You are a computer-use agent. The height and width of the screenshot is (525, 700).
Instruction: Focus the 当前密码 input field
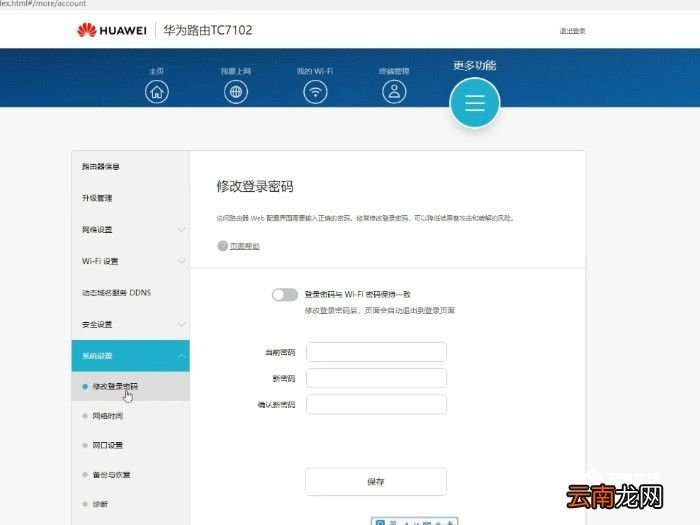click(376, 352)
